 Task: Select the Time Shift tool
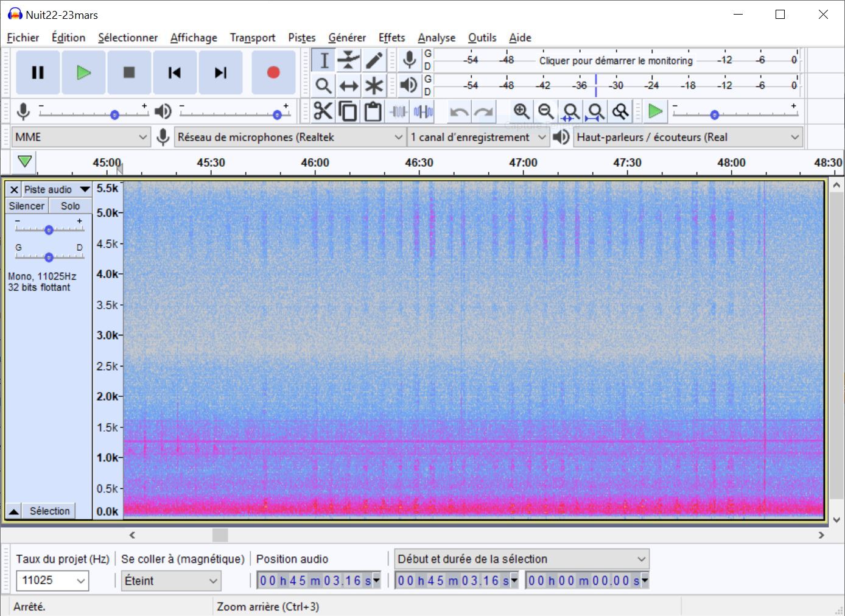[x=349, y=85]
